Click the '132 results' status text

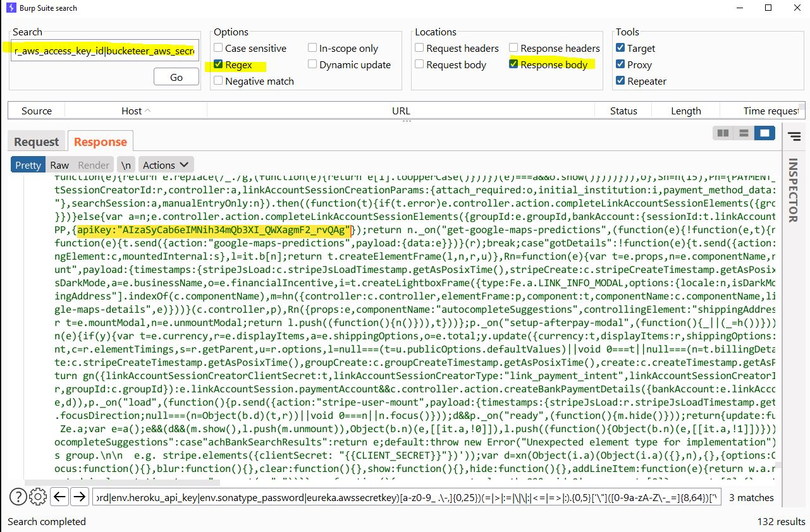[780, 521]
